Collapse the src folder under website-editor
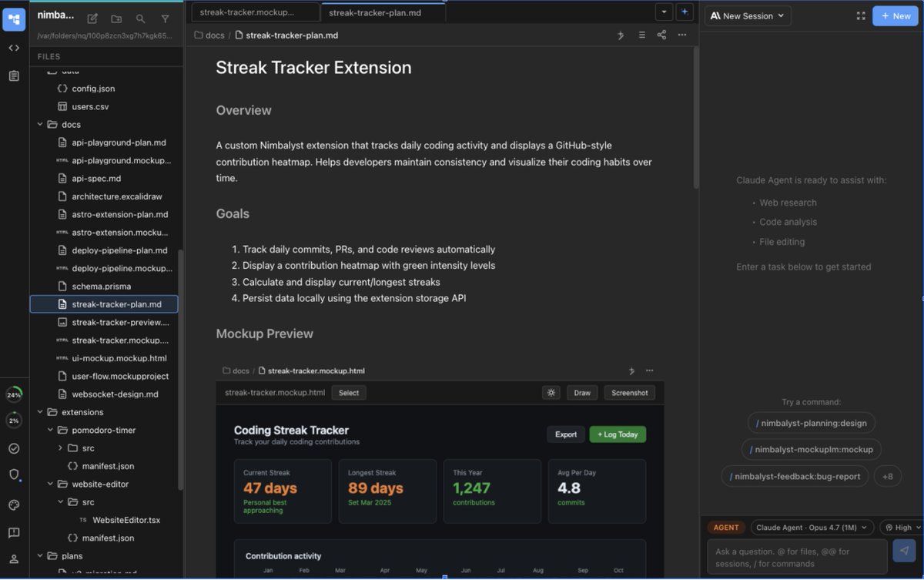The image size is (924, 580). coord(60,501)
